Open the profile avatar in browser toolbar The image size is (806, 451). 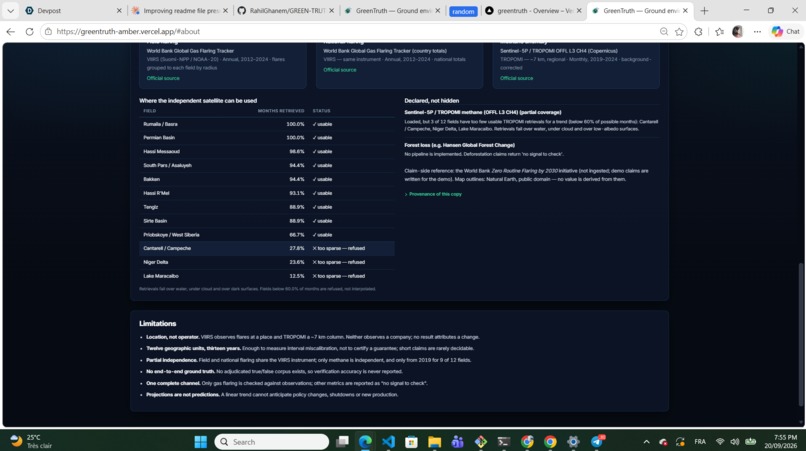click(x=738, y=31)
